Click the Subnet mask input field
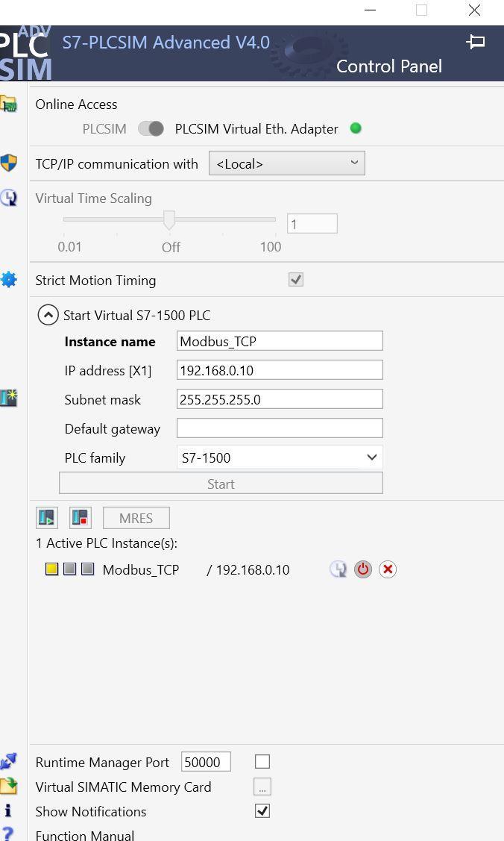This screenshot has width=504, height=841. 280,399
